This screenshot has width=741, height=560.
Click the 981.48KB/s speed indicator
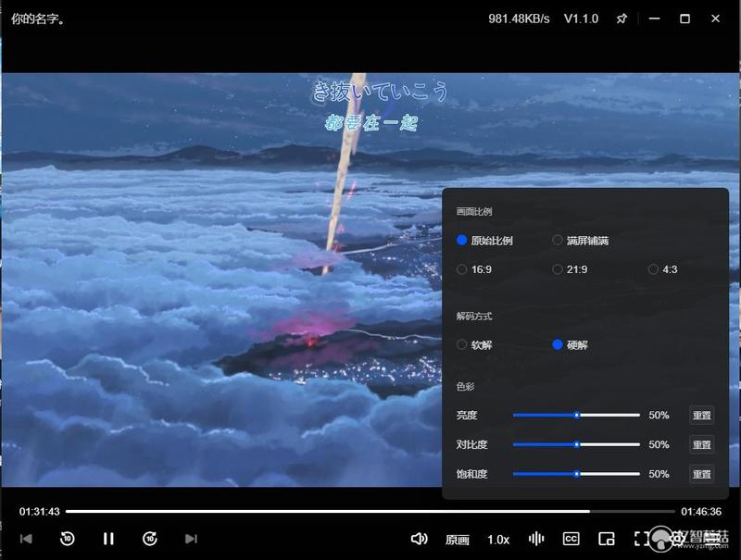tap(519, 19)
